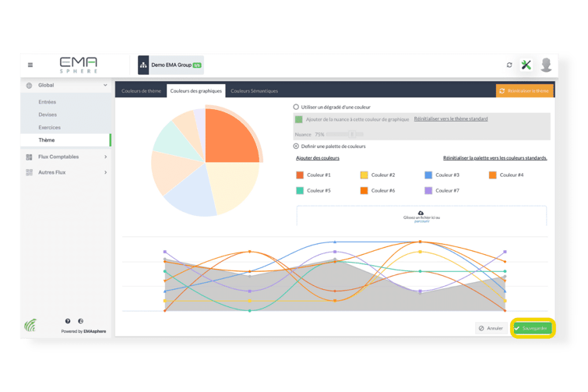The image size is (588, 392).
Task: Click the Sauvegarder button
Action: (533, 328)
